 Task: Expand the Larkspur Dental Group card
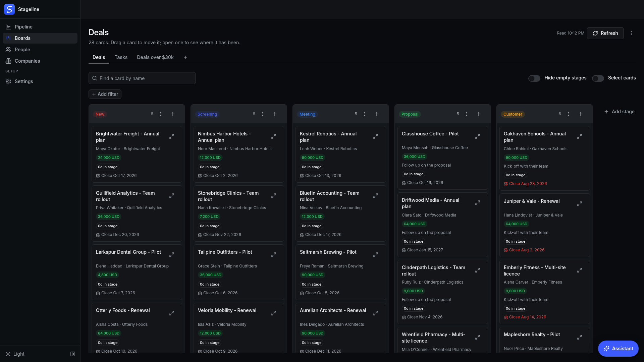pyautogui.click(x=172, y=255)
